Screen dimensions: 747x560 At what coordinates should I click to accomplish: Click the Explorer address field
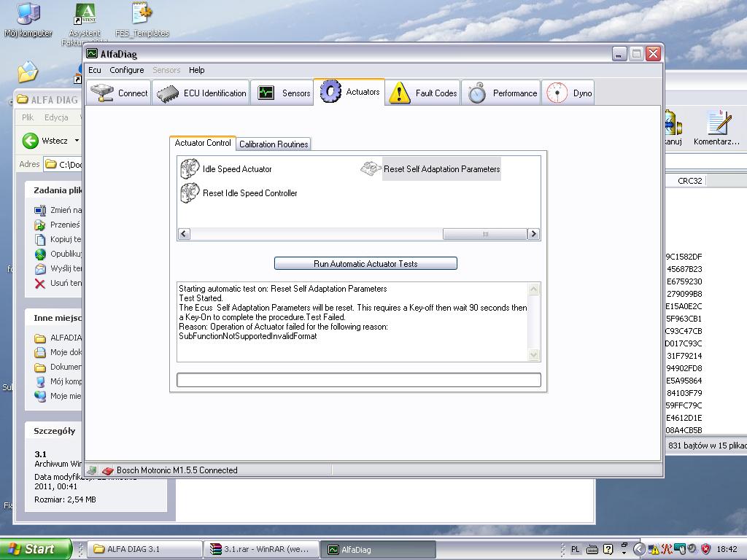pyautogui.click(x=63, y=165)
